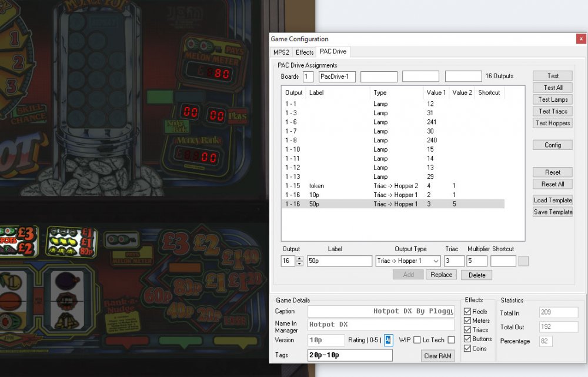
Task: Click the Label column header
Action: (338, 93)
